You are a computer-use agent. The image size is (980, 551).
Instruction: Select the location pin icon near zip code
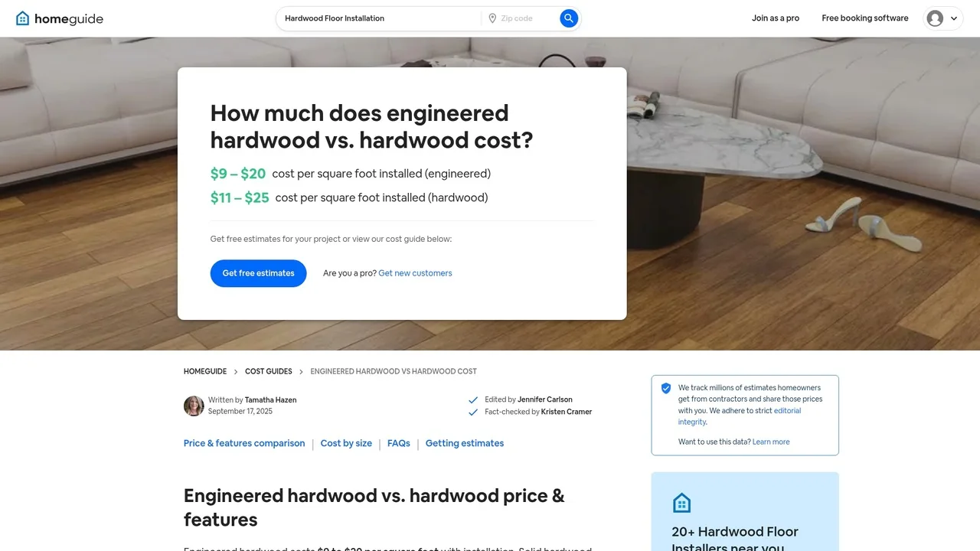coord(492,18)
